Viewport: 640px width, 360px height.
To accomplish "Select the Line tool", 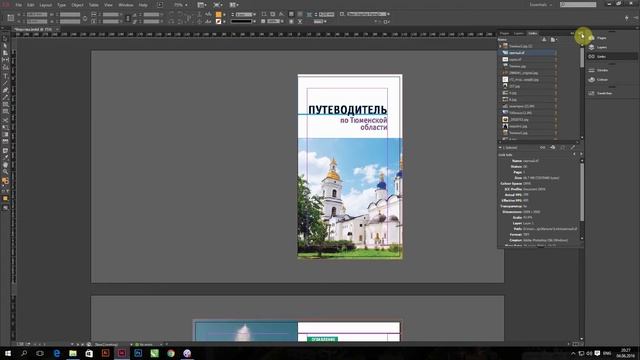I will tap(5, 83).
